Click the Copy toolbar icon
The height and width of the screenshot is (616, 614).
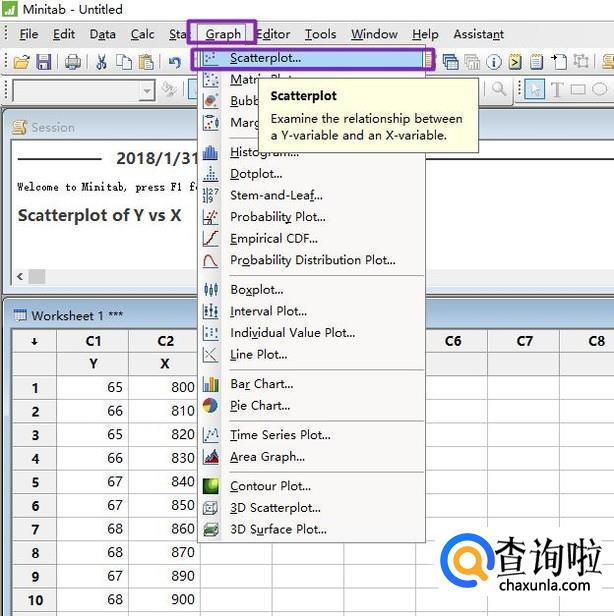coord(124,62)
